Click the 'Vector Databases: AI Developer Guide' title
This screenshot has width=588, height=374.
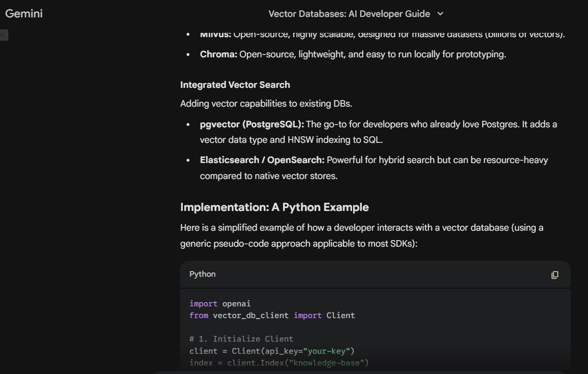349,14
